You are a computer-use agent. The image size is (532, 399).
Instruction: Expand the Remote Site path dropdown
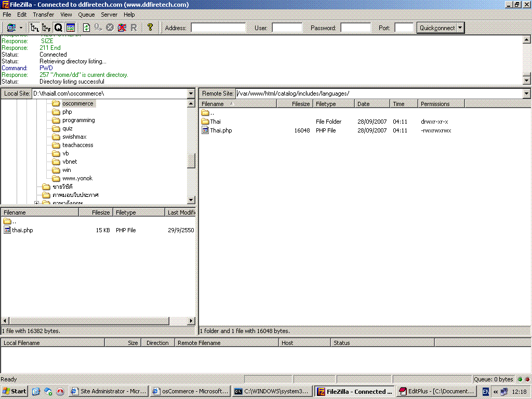526,94
